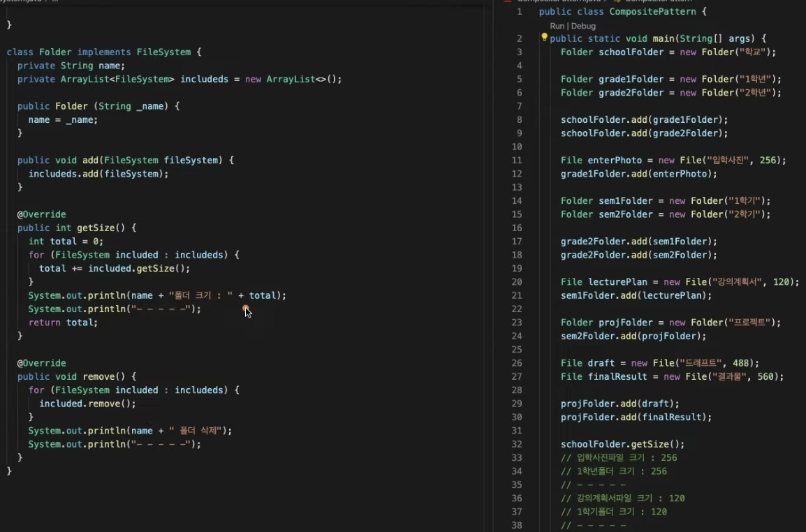Image resolution: width=806 pixels, height=532 pixels.
Task: Click the 'private String name;' declaration
Action: coord(71,66)
